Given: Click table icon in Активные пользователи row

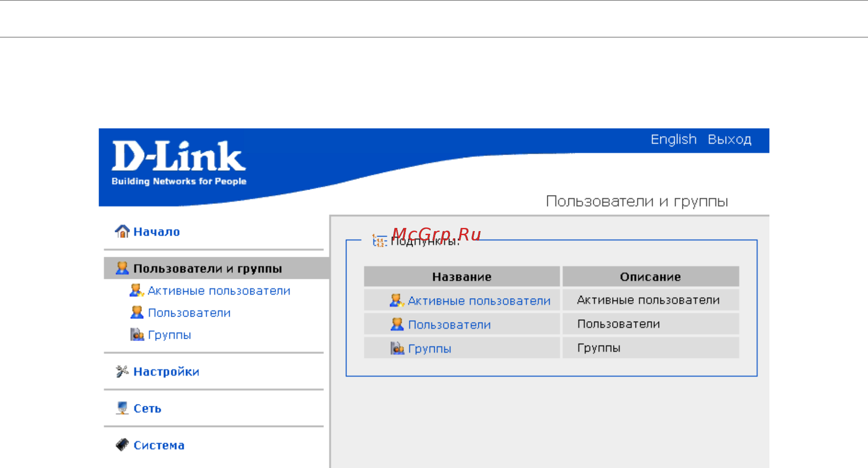Looking at the screenshot, I should (396, 300).
